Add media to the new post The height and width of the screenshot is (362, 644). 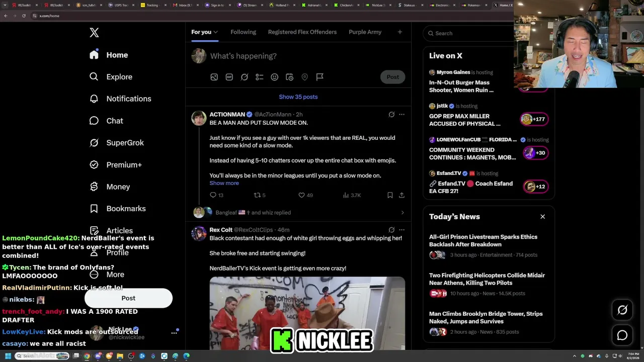point(214,77)
